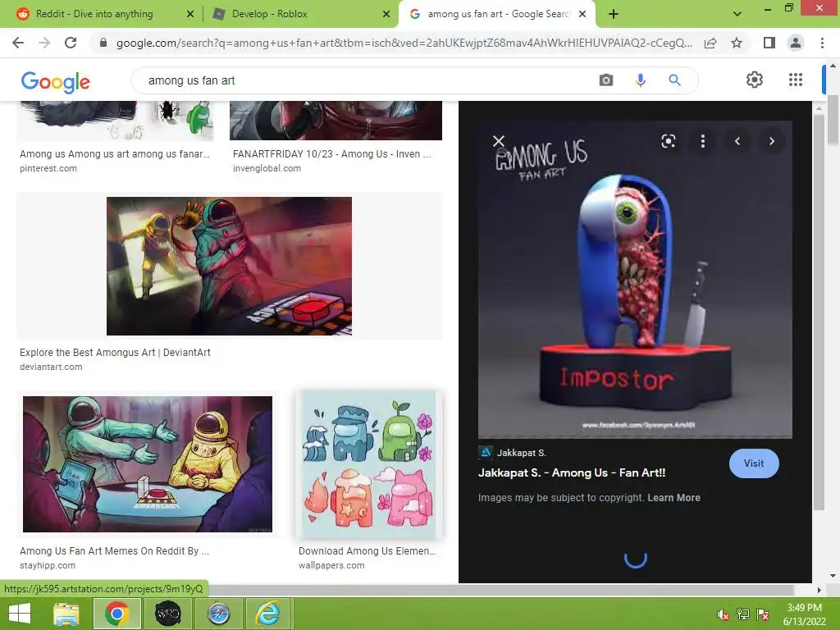Click the share page icon in address bar
This screenshot has width=840, height=630.
(710, 43)
